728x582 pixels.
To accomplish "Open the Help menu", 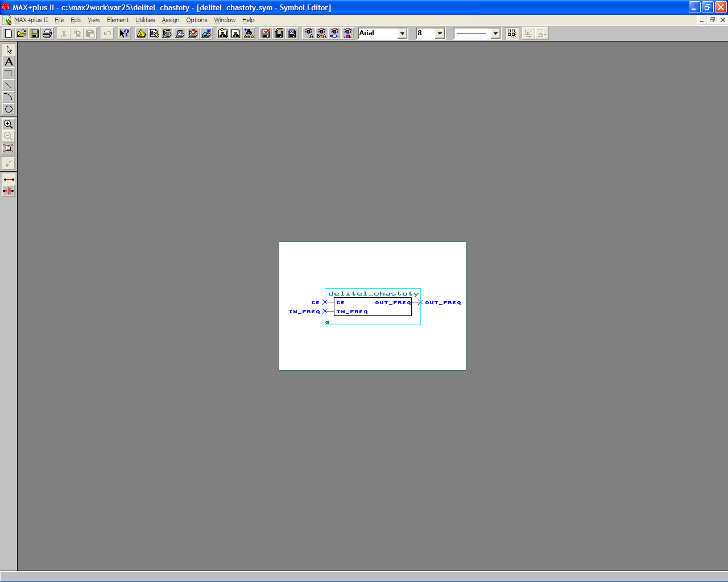I will [249, 20].
